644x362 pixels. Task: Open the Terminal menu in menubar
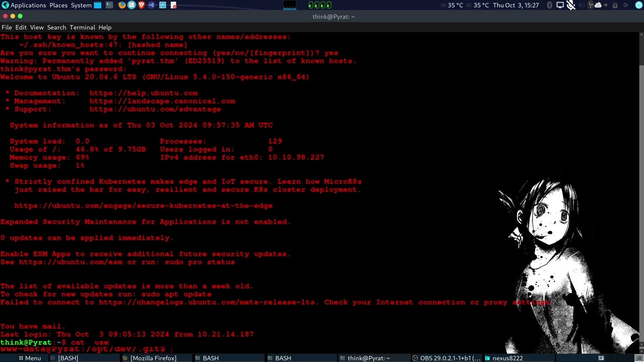point(83,27)
